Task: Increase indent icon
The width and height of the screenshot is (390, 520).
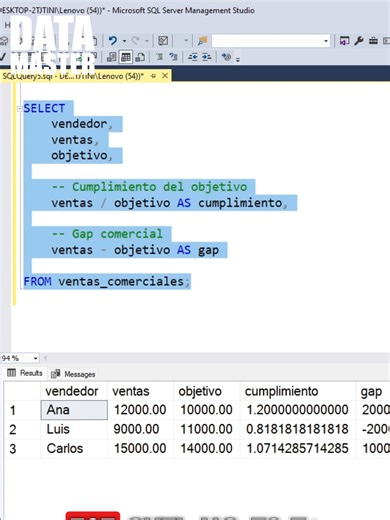Action: click(206, 57)
